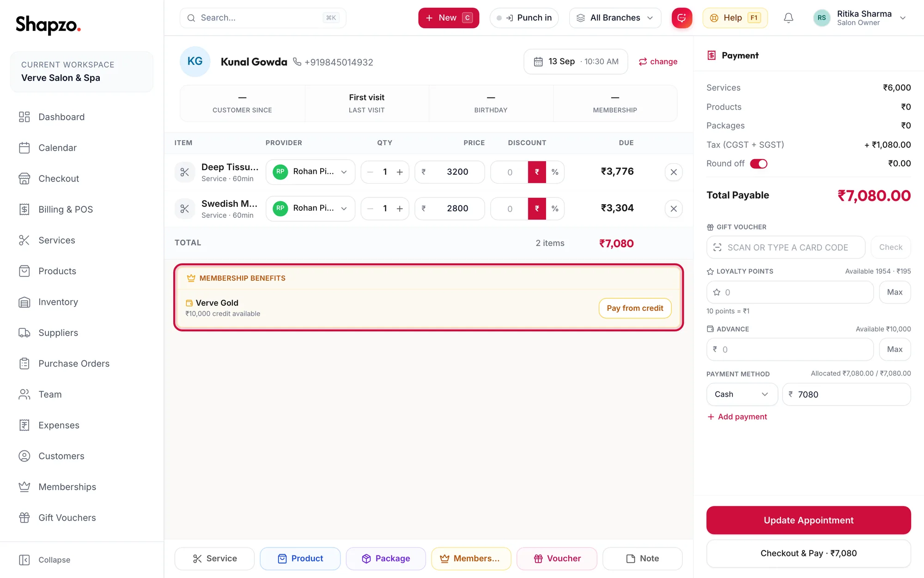Click Add payment link
Viewport: 924px width, 578px height.
click(737, 417)
